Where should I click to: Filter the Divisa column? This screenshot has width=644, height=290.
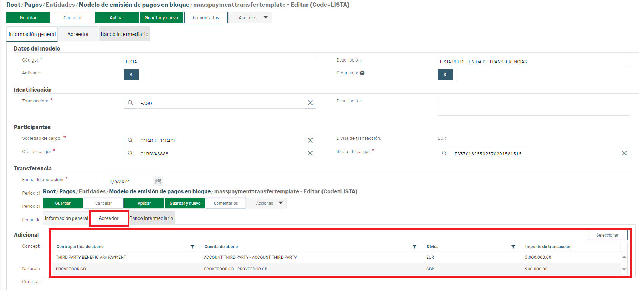pyautogui.click(x=513, y=247)
